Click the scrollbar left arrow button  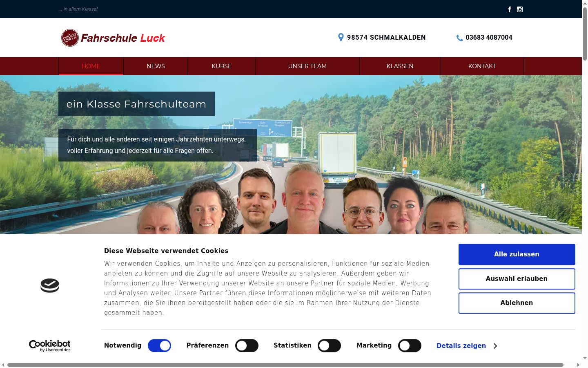tap(3, 365)
